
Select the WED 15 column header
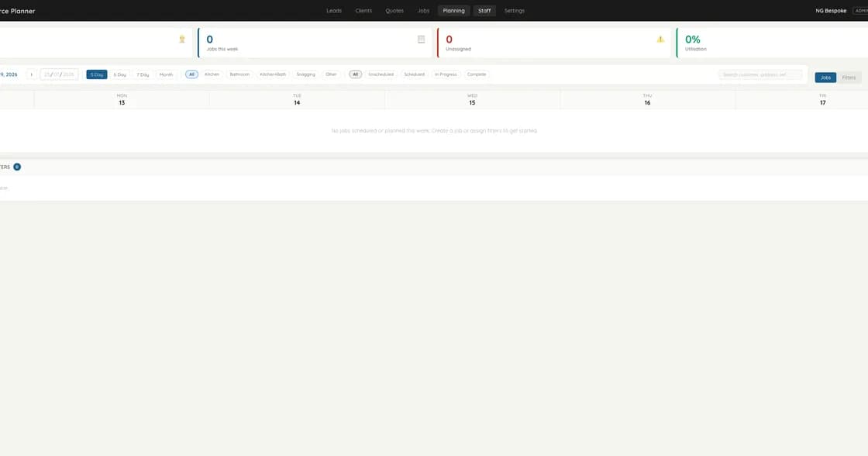pyautogui.click(x=472, y=99)
